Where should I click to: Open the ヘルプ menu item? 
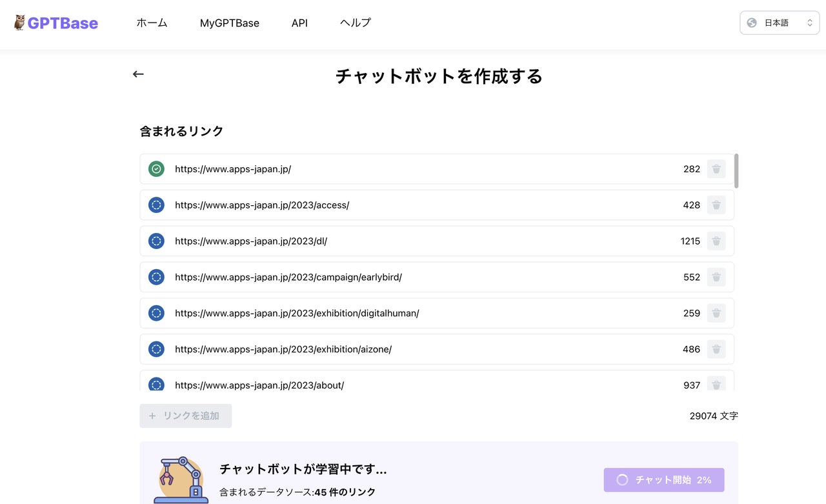355,23
